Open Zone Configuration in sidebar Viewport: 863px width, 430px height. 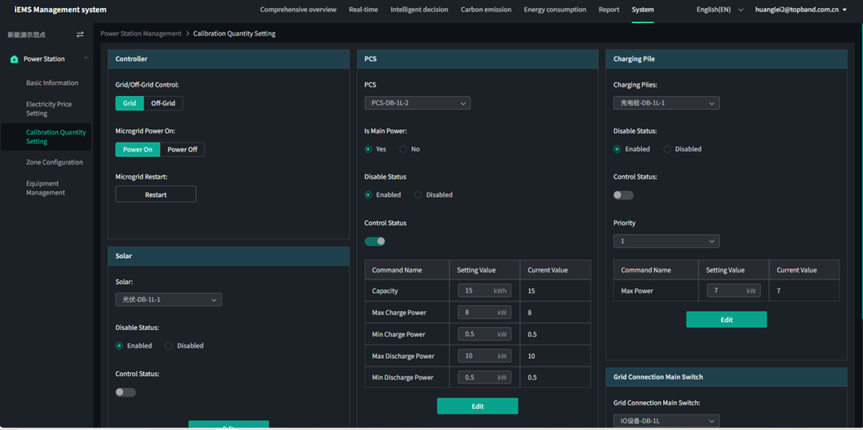coord(54,162)
